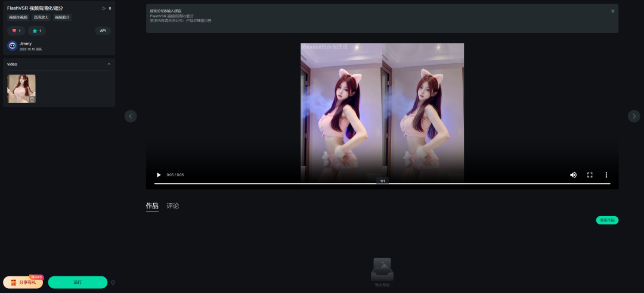Viewport: 644px width, 293px height.
Task: Open the 分享有礼 share button
Action: [x=23, y=282]
